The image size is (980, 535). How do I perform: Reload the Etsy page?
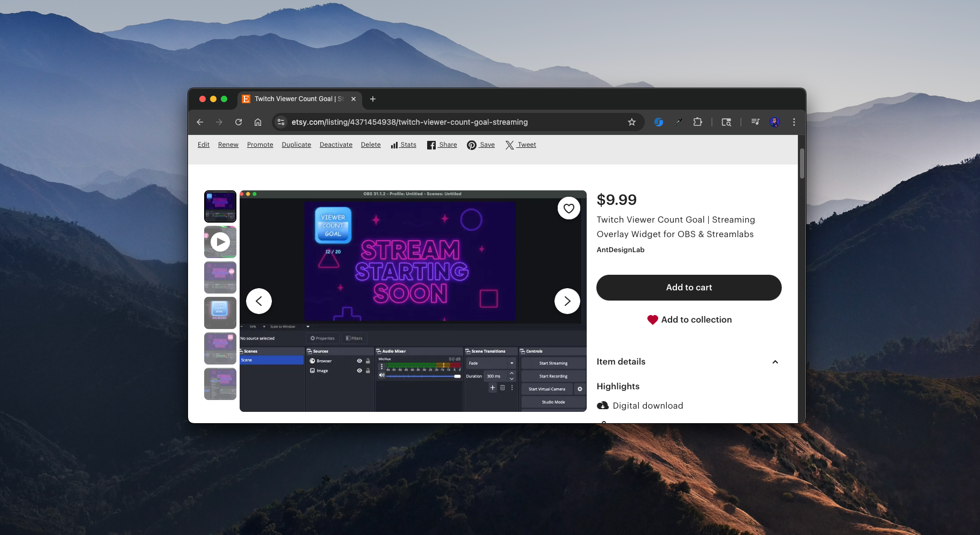pyautogui.click(x=239, y=122)
